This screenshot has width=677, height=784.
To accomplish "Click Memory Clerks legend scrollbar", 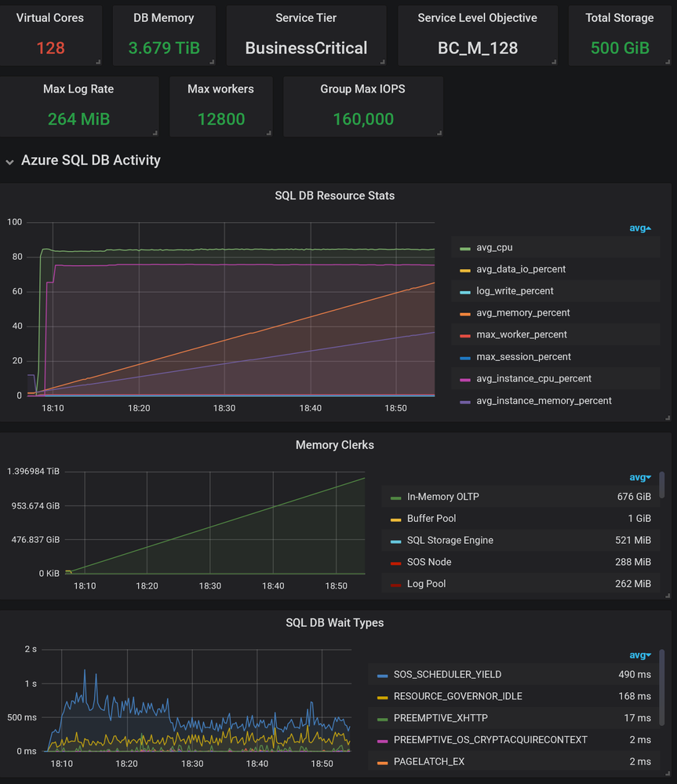I will tap(662, 484).
